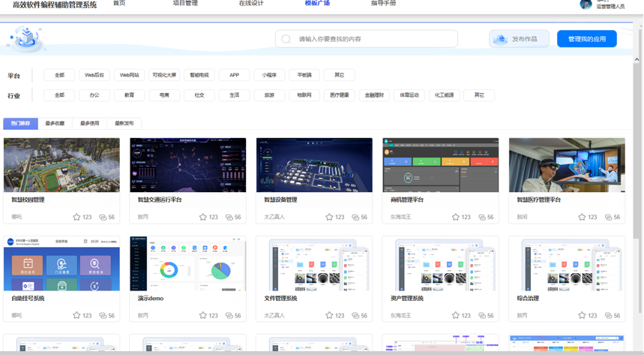This screenshot has width=644, height=355.
Task: Open the 智慧校园管理 preview thumbnail
Action: [x=61, y=165]
